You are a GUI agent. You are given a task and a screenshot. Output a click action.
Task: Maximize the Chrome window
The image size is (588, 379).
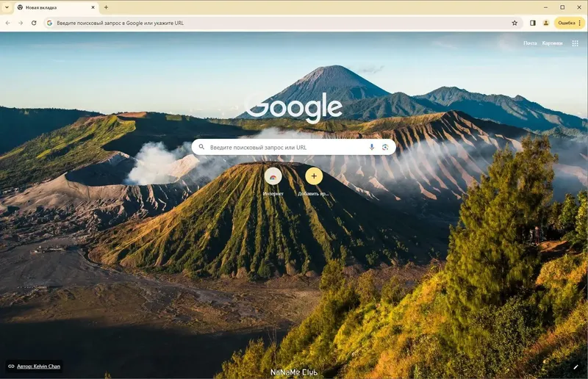[x=562, y=7]
